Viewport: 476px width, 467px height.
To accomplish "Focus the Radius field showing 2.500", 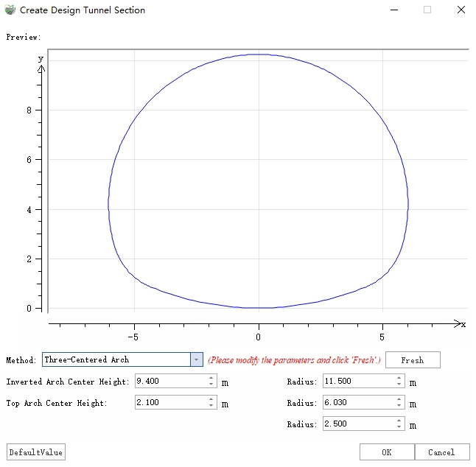I will [358, 424].
